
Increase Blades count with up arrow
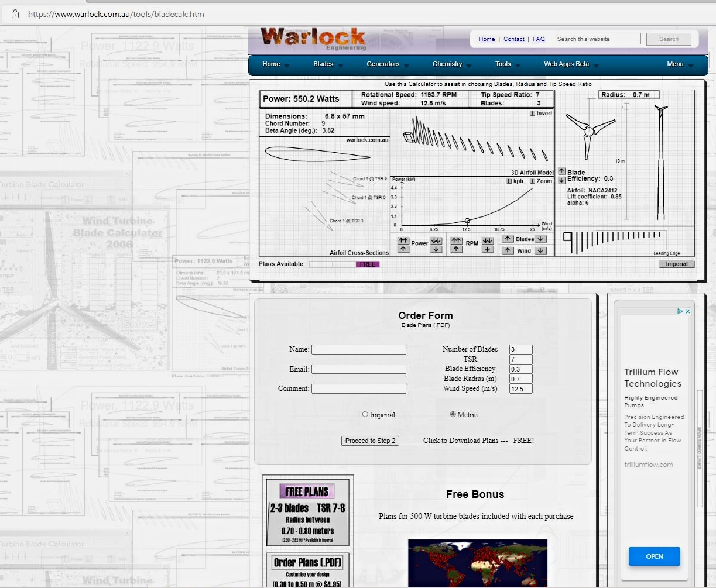click(508, 239)
